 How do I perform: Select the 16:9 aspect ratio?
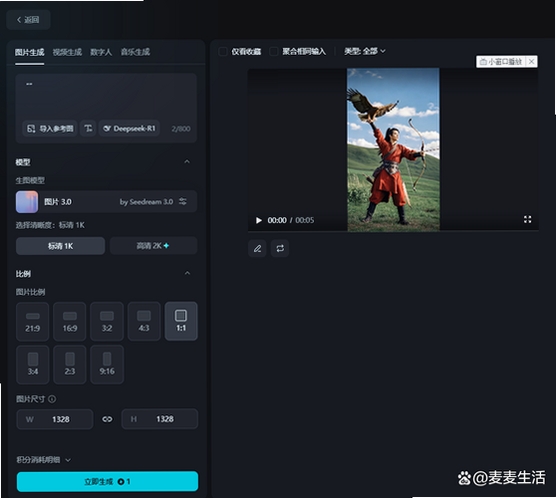[x=70, y=322]
